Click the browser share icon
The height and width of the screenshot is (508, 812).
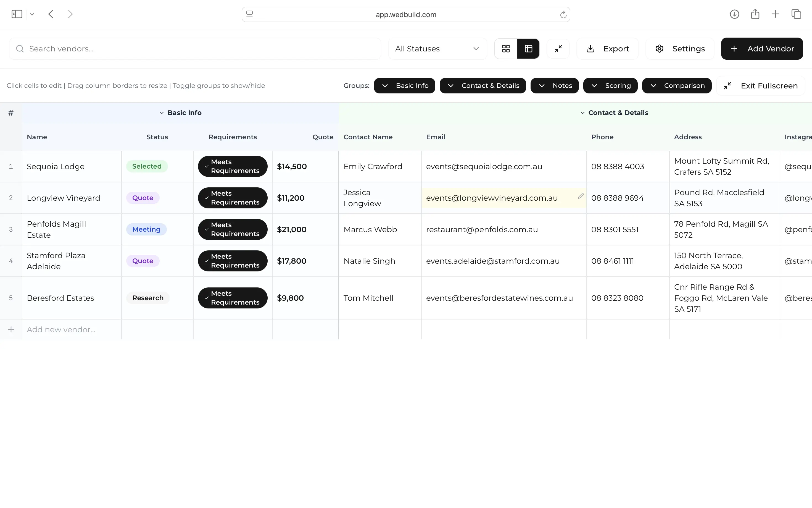click(755, 14)
